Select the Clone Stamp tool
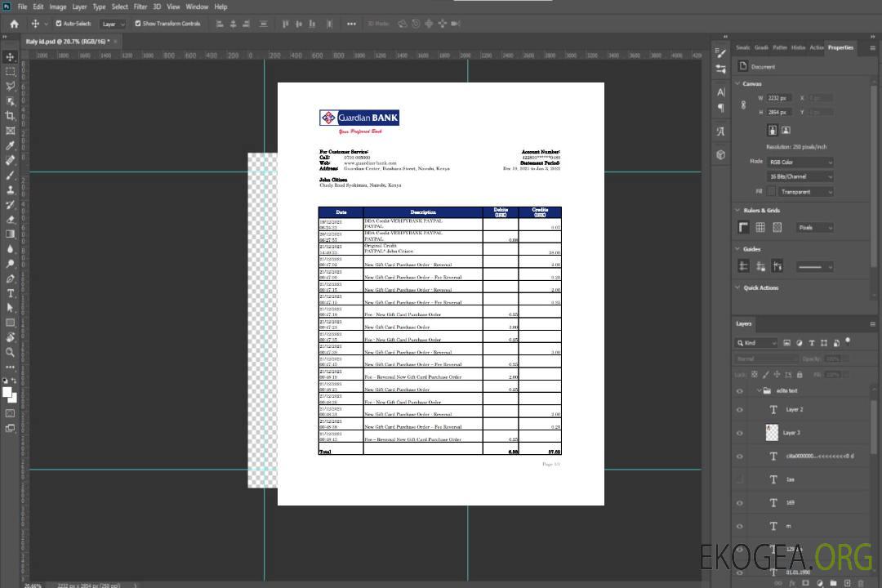Screen dimensions: 882x588 coord(10,190)
